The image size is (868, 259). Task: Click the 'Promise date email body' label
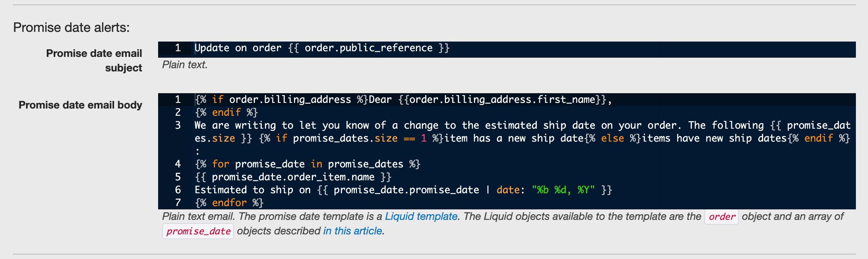[x=80, y=105]
